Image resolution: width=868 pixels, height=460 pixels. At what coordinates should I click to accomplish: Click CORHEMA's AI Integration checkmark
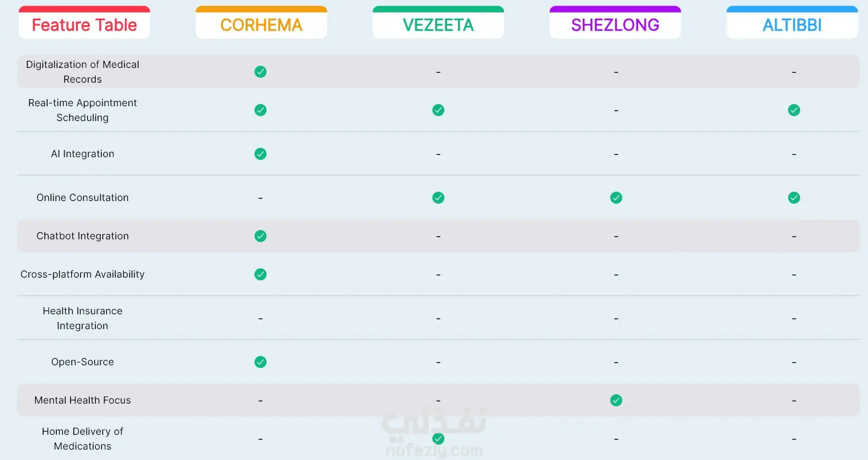(x=261, y=154)
